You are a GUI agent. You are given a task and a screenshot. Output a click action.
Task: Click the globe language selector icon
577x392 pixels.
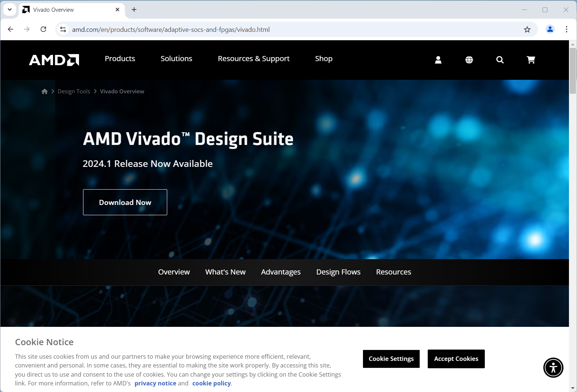[469, 60]
